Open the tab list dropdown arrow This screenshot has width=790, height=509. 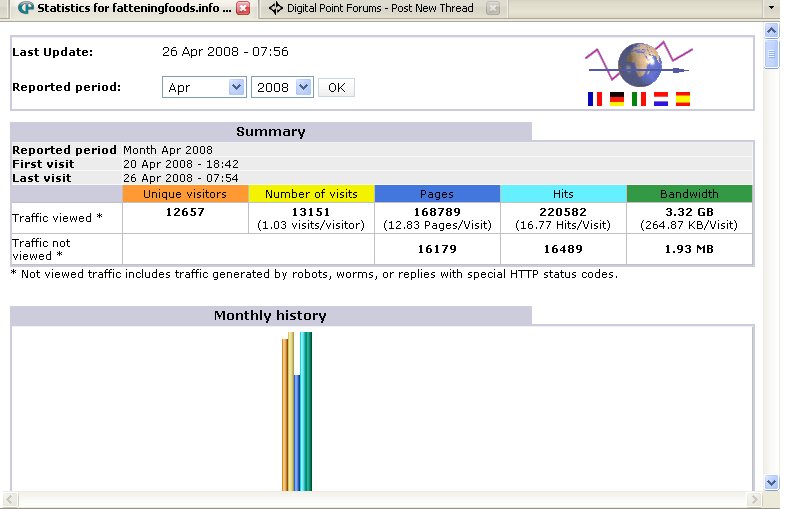point(771,8)
